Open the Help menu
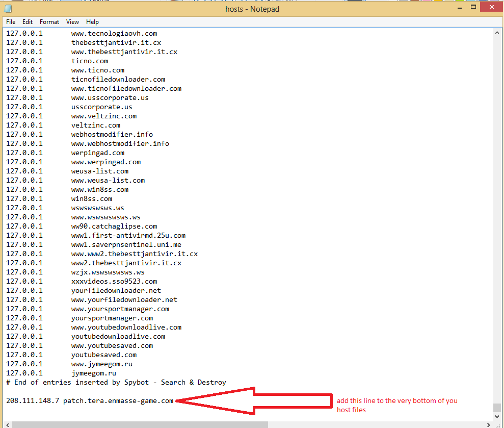Screen dimensions: 504x428 click(x=92, y=22)
